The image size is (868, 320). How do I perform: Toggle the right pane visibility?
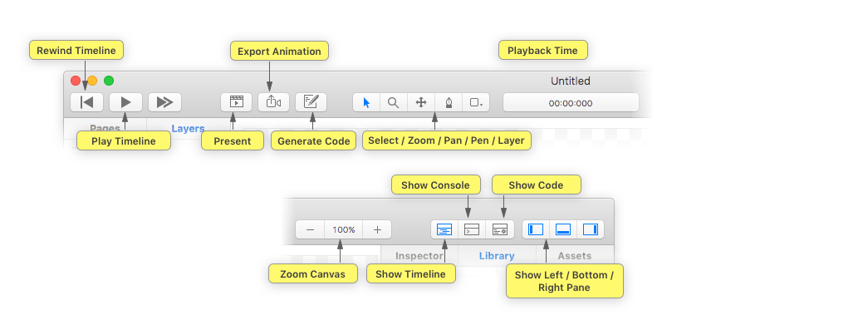[591, 229]
